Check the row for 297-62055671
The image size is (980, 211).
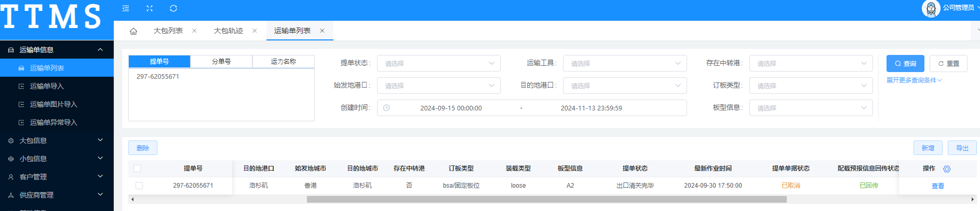(x=139, y=186)
